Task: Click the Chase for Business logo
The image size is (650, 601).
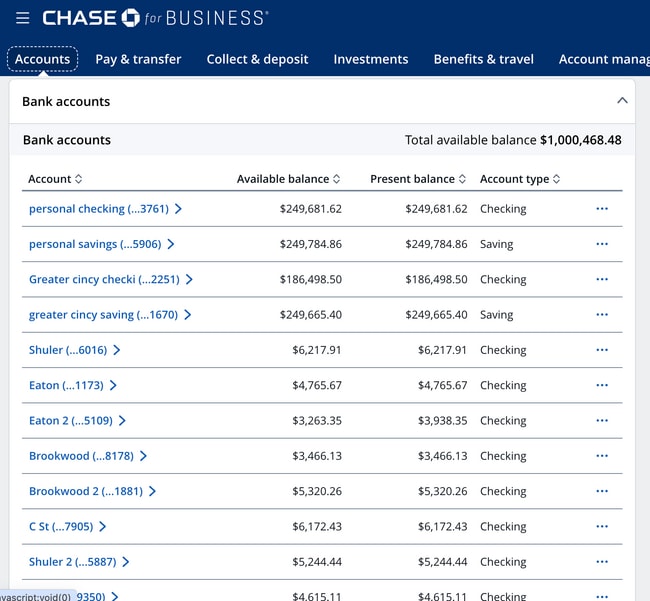Action: (x=155, y=18)
